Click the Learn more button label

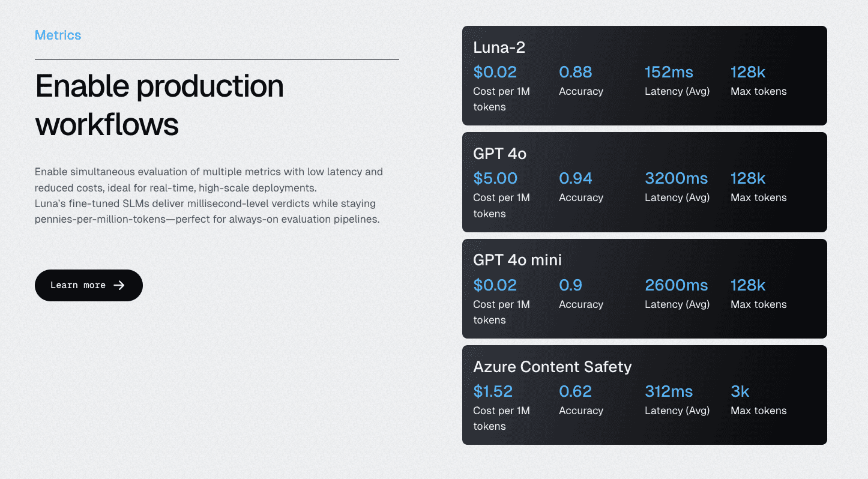pyautogui.click(x=78, y=285)
